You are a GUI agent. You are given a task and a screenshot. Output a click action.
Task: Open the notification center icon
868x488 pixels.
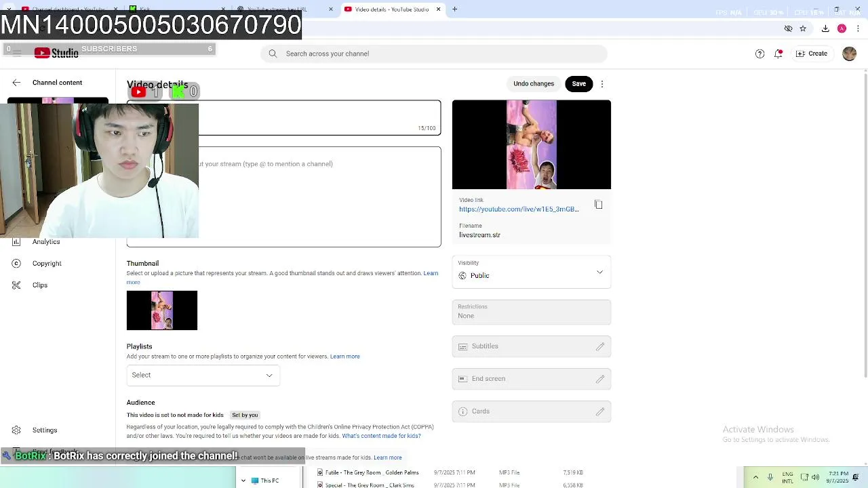(856, 477)
